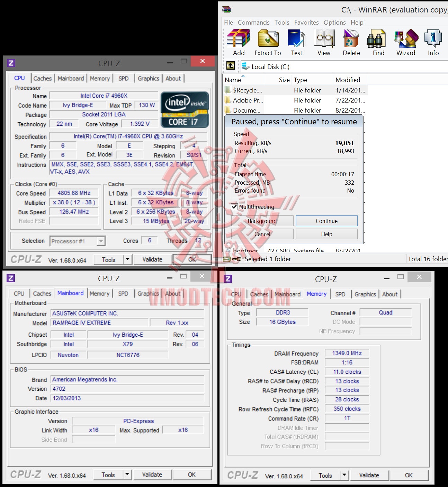
Task: Click Validate in Mainboard CPU-Z window
Action: point(152,475)
